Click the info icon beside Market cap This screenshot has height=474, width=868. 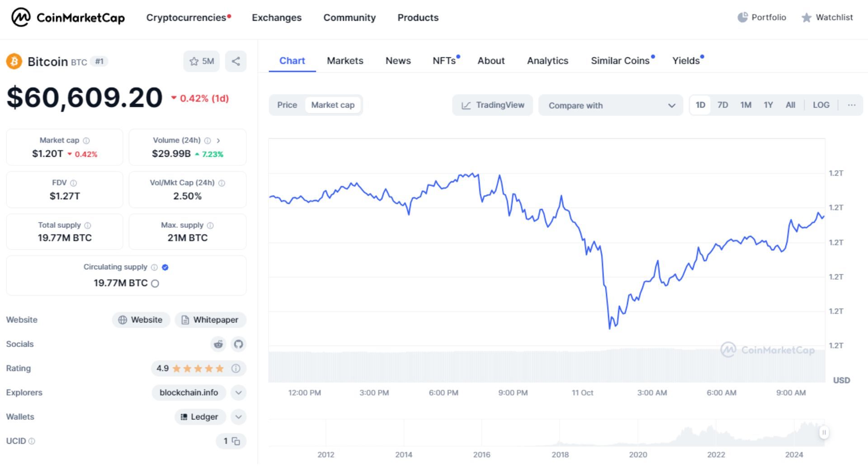(x=86, y=141)
